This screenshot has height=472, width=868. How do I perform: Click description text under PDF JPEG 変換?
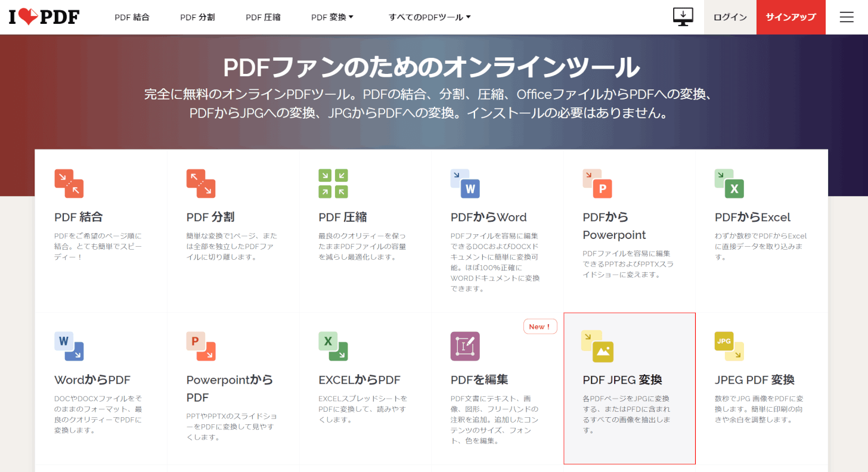coord(626,414)
